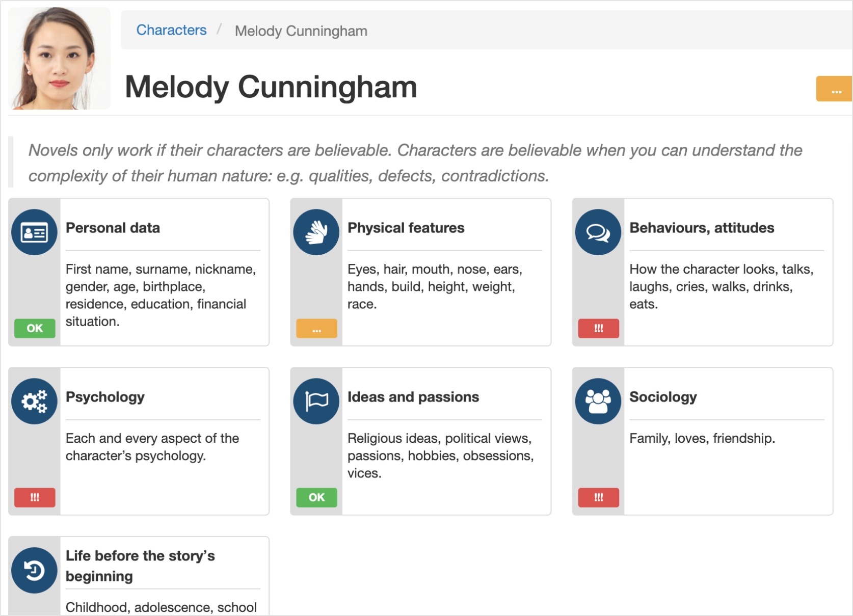Image resolution: width=853 pixels, height=616 pixels.
Task: Click the Behaviours speech bubbles icon
Action: [598, 232]
